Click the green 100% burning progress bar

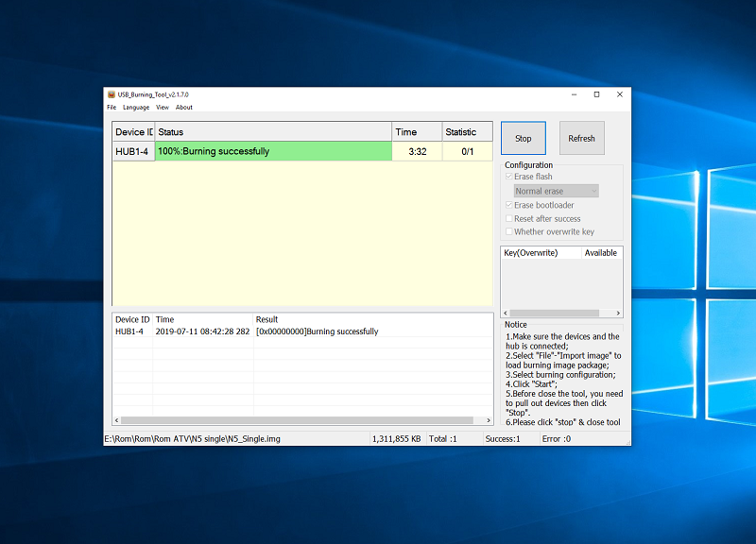[x=273, y=151]
